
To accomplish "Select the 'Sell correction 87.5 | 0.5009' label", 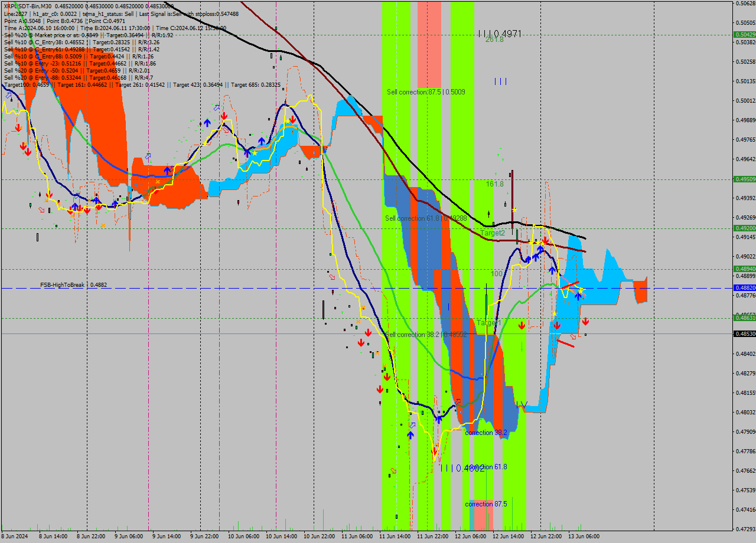I will pyautogui.click(x=426, y=92).
